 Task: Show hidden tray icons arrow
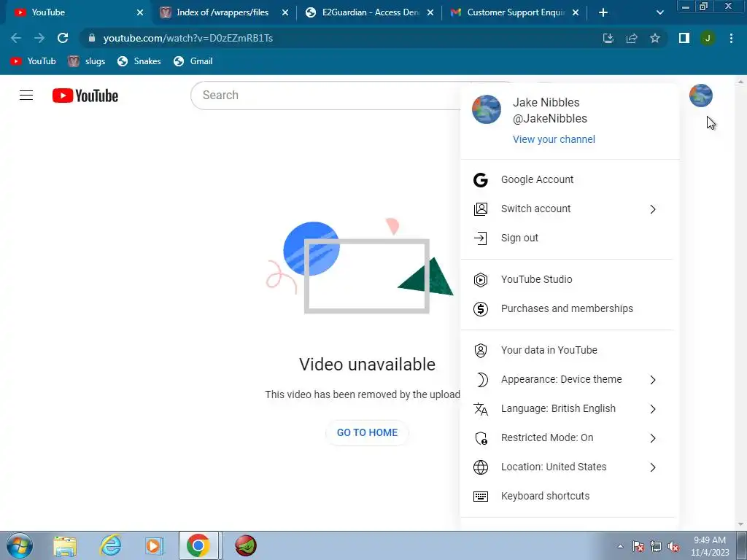(x=620, y=547)
